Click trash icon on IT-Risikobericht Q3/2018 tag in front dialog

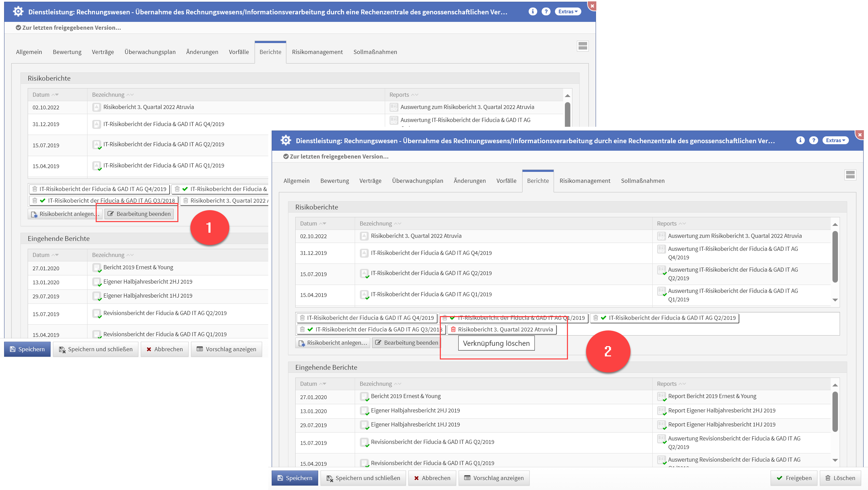(x=302, y=329)
